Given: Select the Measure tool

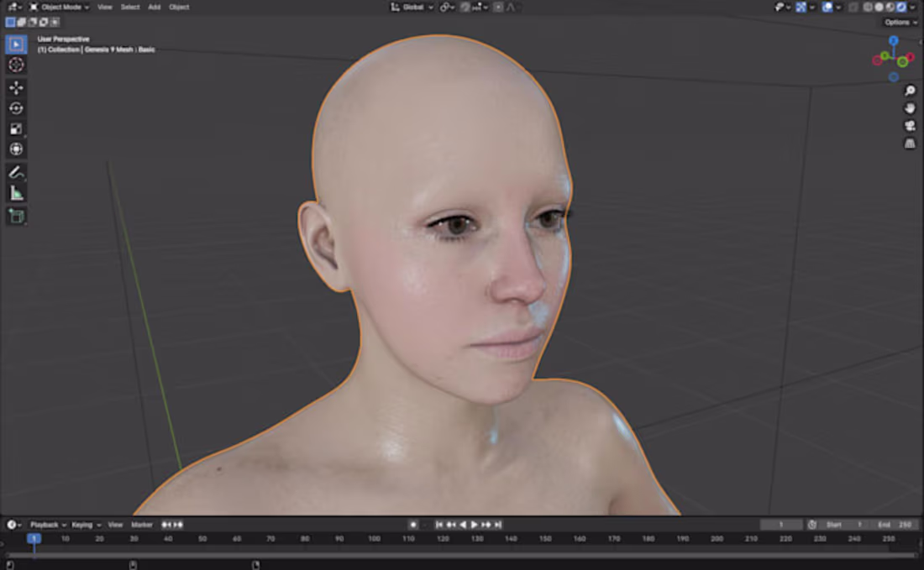Looking at the screenshot, I should [x=16, y=192].
